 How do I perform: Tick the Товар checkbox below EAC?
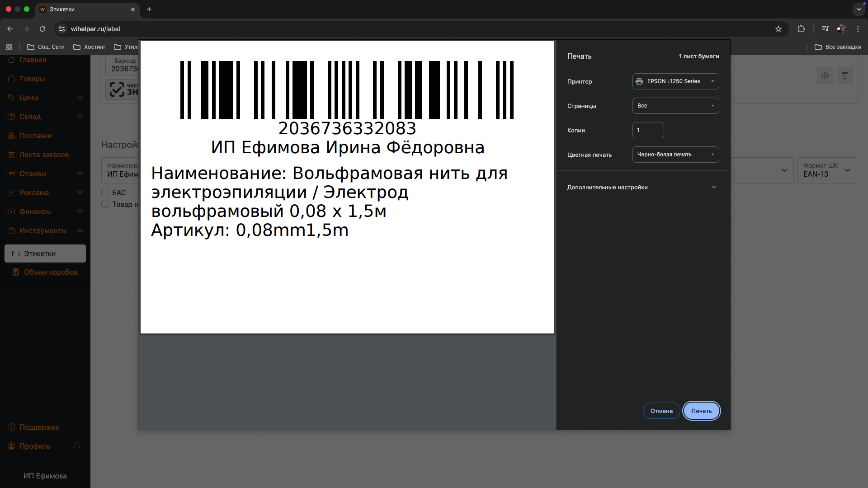tap(105, 204)
